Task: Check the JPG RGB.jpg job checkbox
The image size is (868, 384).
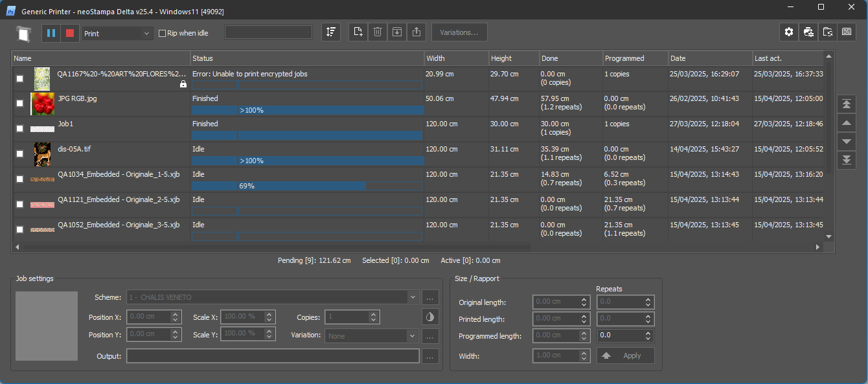Action: [20, 103]
